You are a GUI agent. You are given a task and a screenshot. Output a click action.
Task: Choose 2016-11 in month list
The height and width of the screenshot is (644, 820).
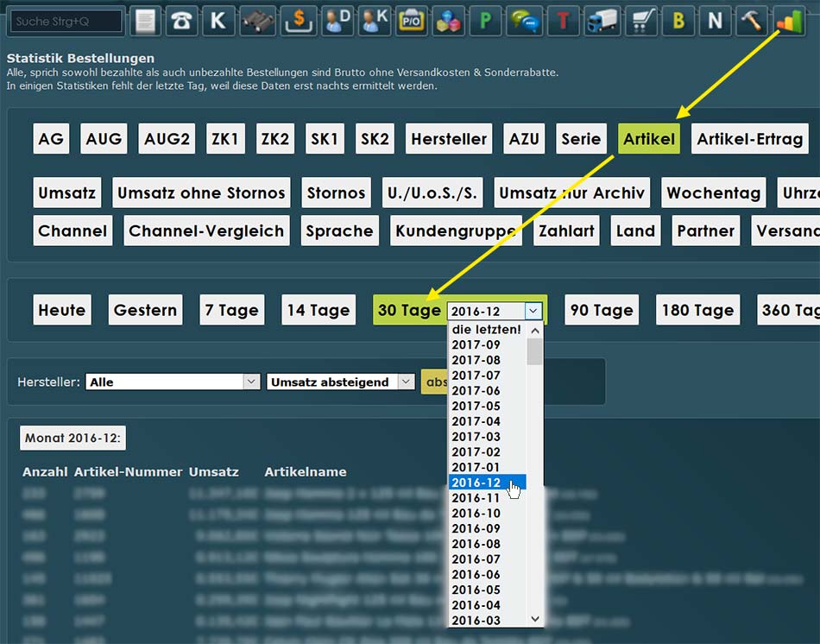point(487,498)
